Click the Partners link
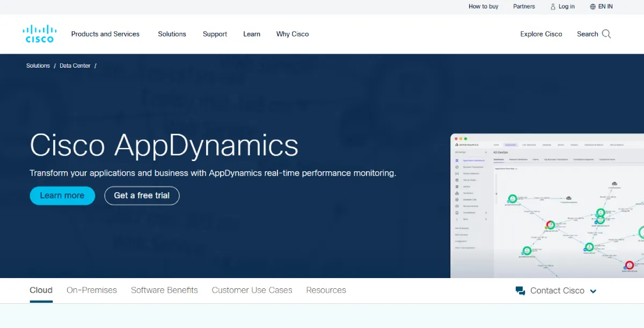The height and width of the screenshot is (328, 644). [523, 6]
